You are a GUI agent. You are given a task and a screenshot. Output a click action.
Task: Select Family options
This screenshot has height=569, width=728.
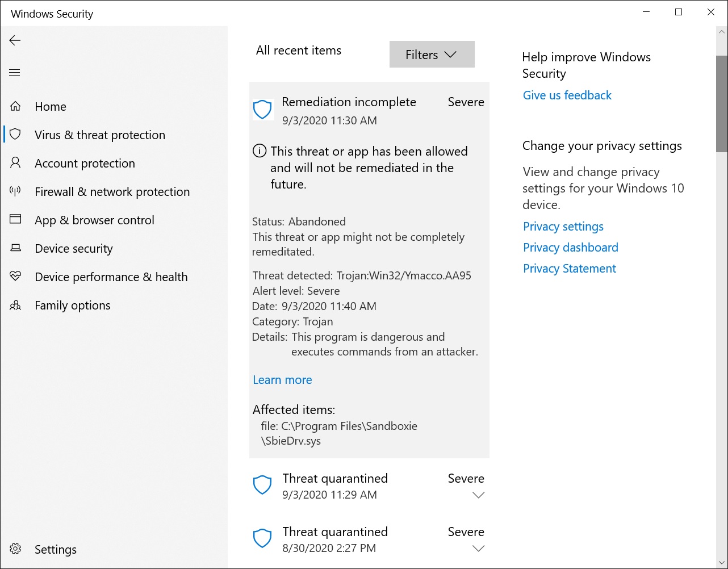coord(72,305)
